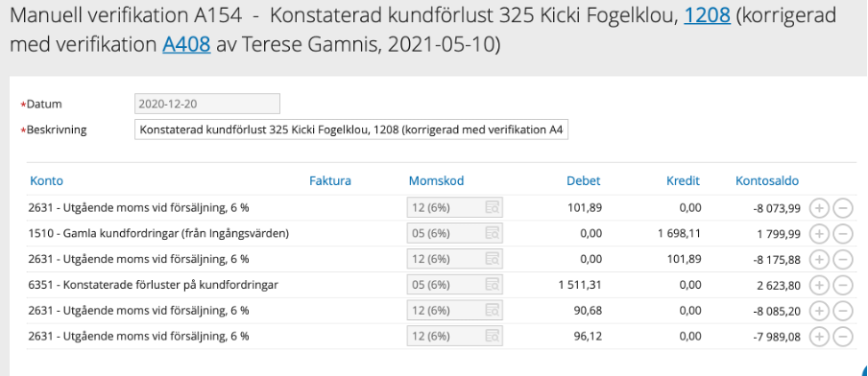Click the Datum field 2020-12-20
The image size is (868, 376).
click(207, 104)
